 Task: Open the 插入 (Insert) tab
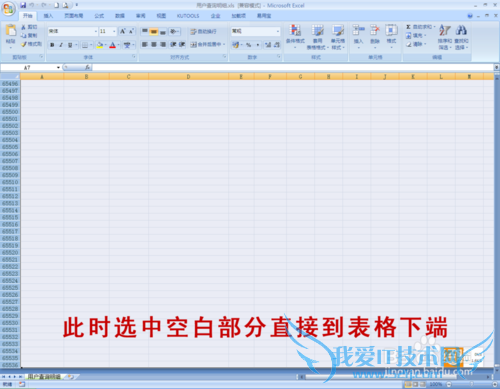(x=48, y=16)
